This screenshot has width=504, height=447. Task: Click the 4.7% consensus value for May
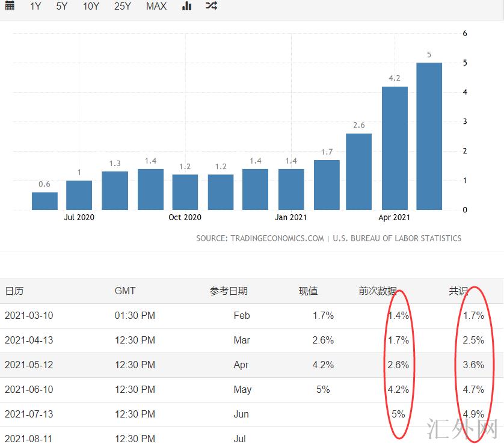[x=473, y=389]
